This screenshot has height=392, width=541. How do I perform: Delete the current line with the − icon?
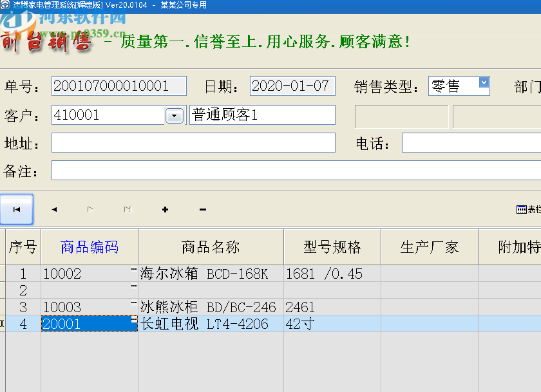pyautogui.click(x=202, y=209)
